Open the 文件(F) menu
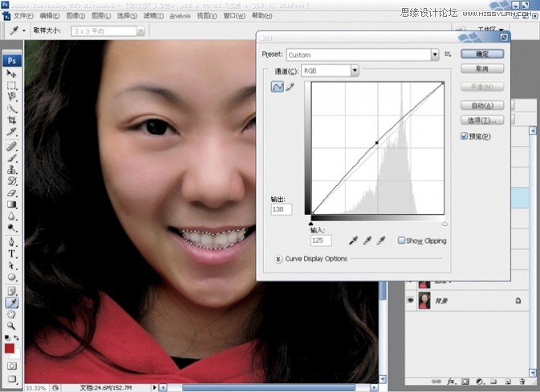 coord(23,16)
